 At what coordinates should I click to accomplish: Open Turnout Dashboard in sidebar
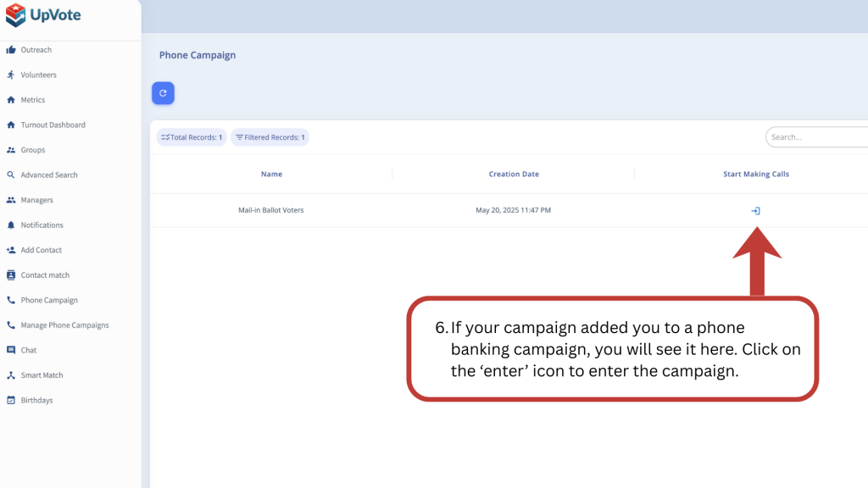[x=53, y=125]
